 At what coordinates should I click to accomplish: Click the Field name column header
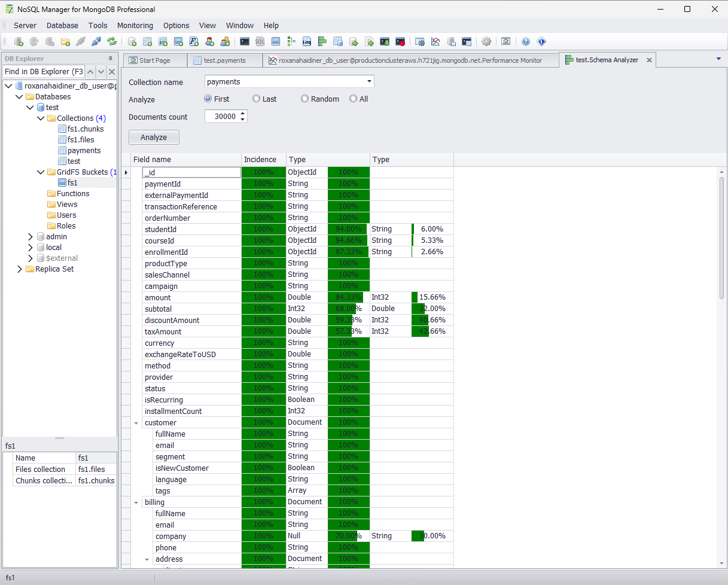[186, 159]
